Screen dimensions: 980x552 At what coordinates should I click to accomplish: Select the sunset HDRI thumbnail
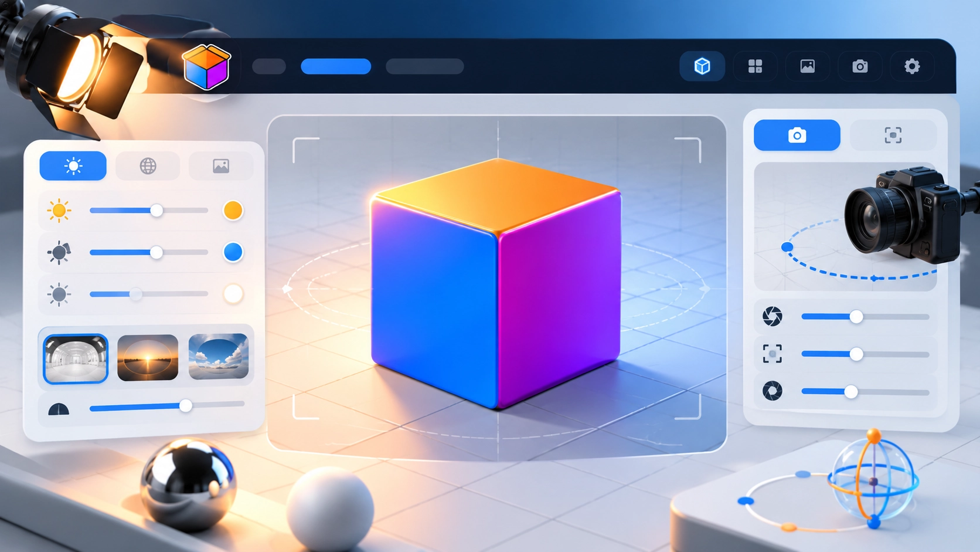pos(148,357)
